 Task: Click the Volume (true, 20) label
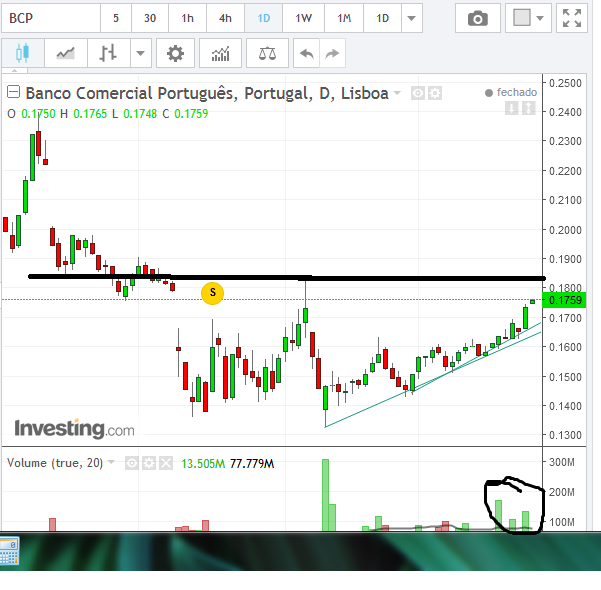[55, 463]
